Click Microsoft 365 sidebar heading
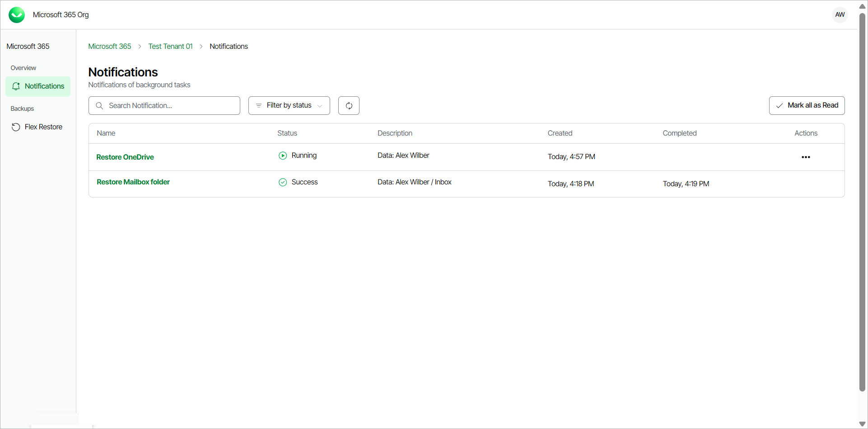The width and height of the screenshot is (868, 429). [x=28, y=46]
